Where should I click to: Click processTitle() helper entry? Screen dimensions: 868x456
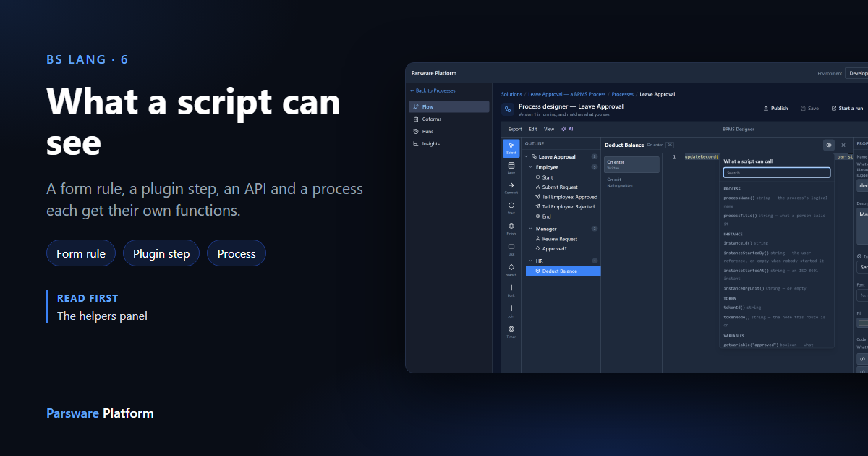pos(774,220)
